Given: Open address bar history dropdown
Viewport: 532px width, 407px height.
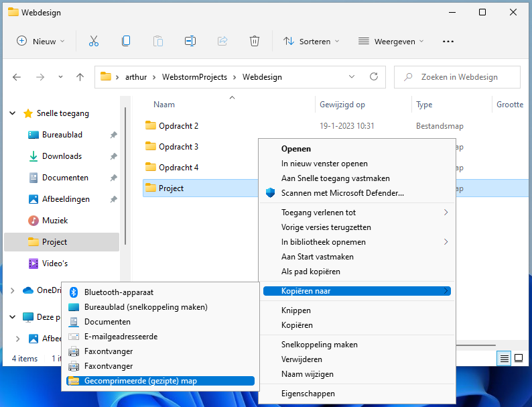Looking at the screenshot, I should 352,76.
